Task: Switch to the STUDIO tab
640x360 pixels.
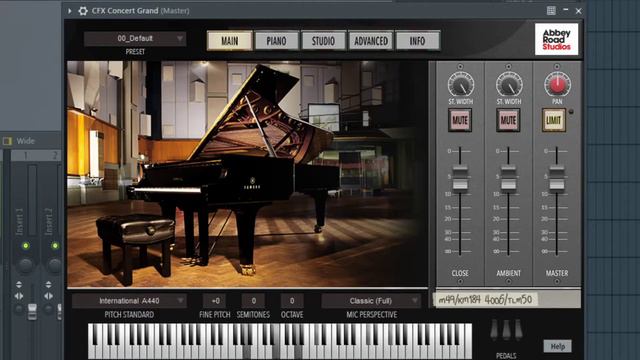Action: click(323, 41)
